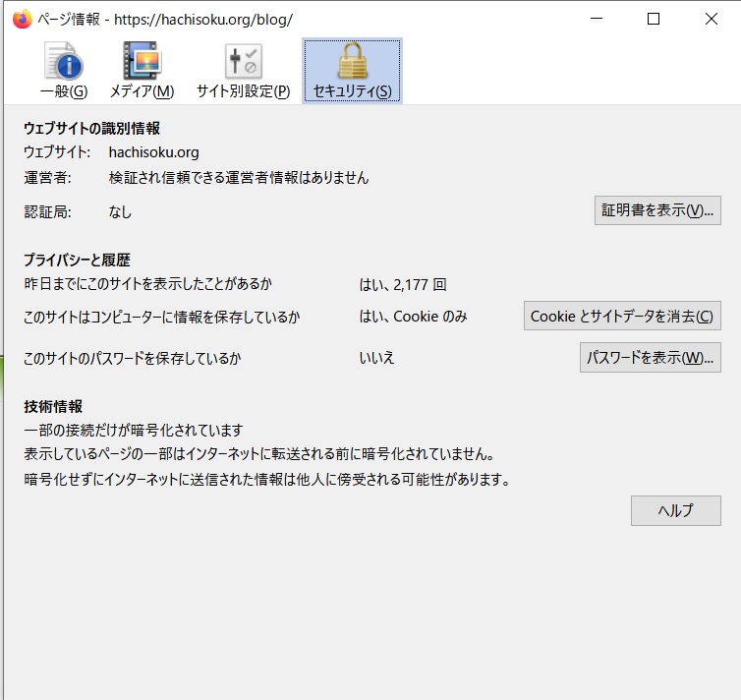741x700 pixels.
Task: Click the いいえ password status text
Action: pyautogui.click(x=376, y=358)
